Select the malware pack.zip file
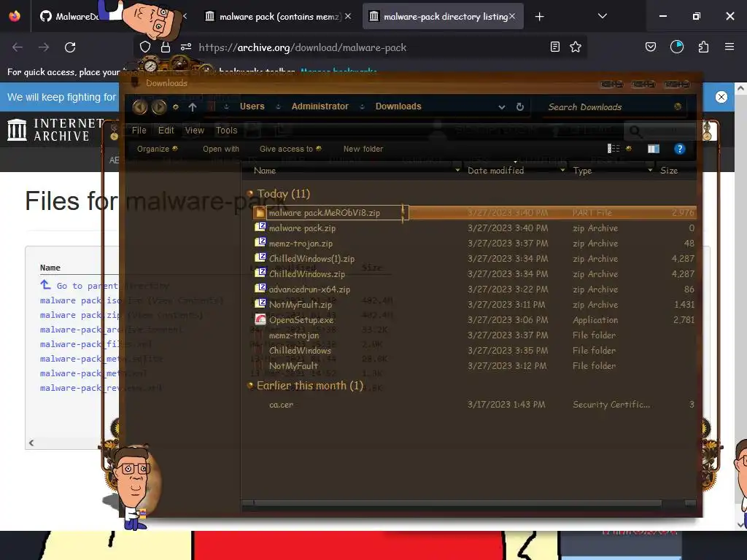Image resolution: width=747 pixels, height=560 pixels. [x=474, y=228]
